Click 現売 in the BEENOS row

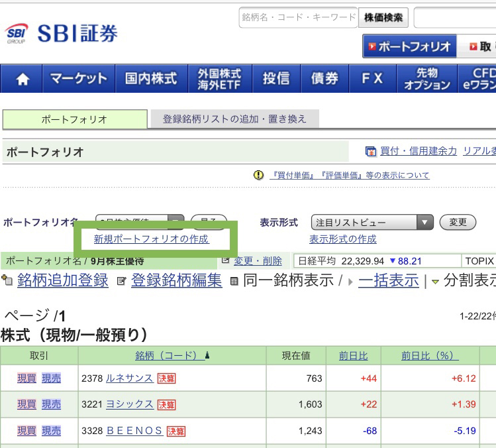pyautogui.click(x=51, y=431)
